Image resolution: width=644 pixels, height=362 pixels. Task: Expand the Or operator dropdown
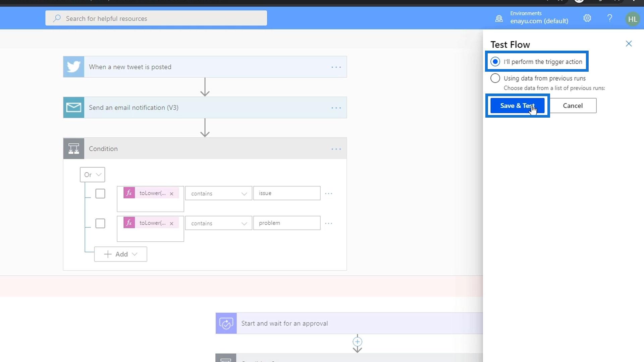(x=93, y=175)
